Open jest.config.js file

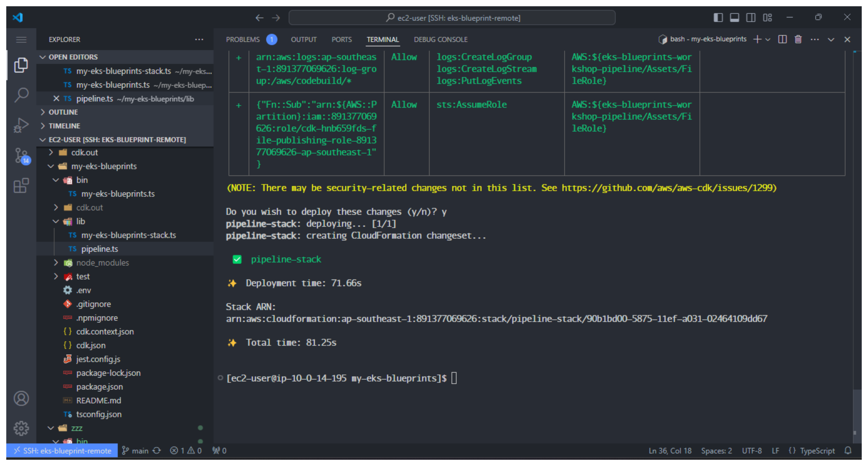click(125, 359)
